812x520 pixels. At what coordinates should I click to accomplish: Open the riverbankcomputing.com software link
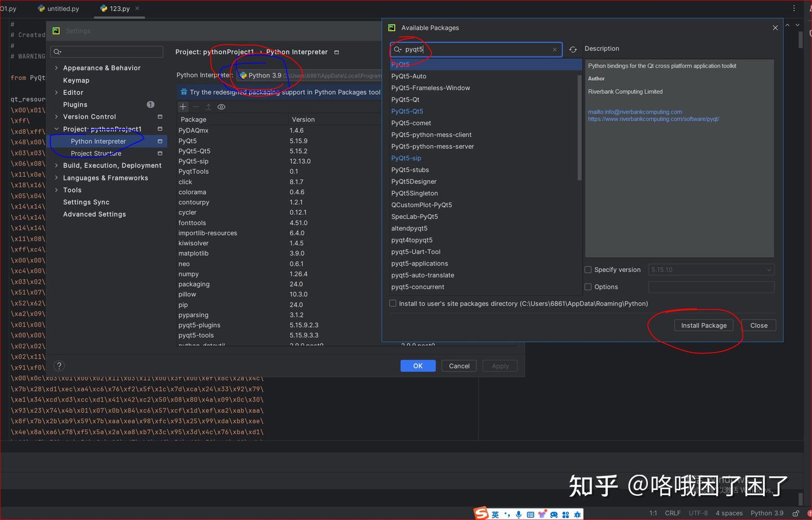654,119
